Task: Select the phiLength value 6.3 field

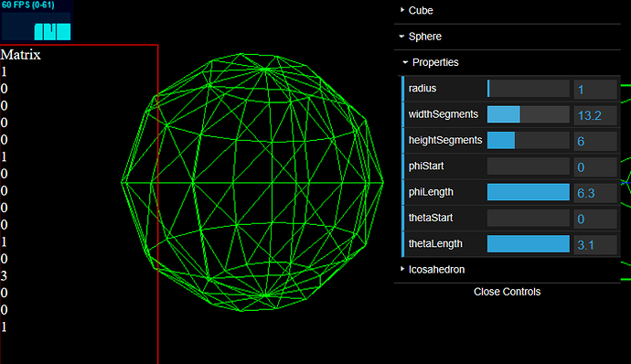Action: (595, 193)
